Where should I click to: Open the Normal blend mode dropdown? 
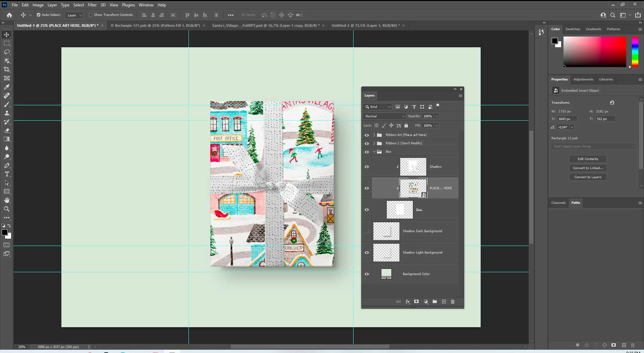pyautogui.click(x=384, y=116)
